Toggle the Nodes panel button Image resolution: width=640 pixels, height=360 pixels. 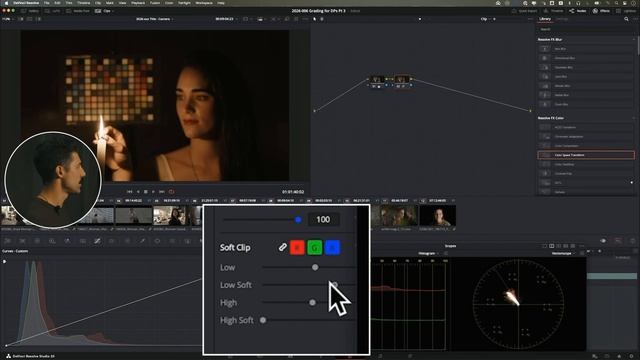578,11
